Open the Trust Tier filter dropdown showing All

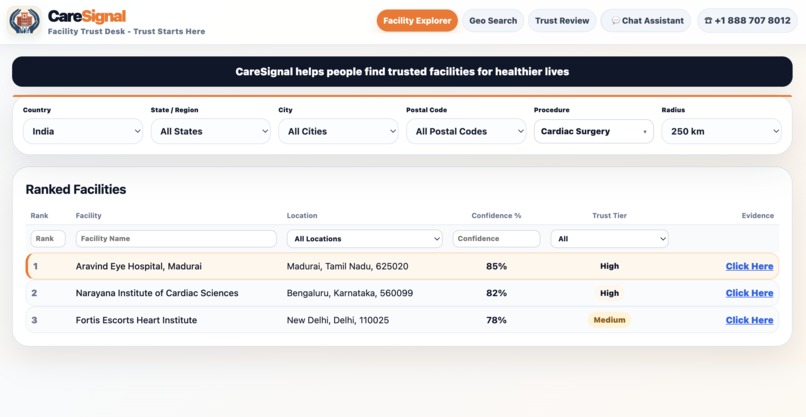tap(610, 239)
